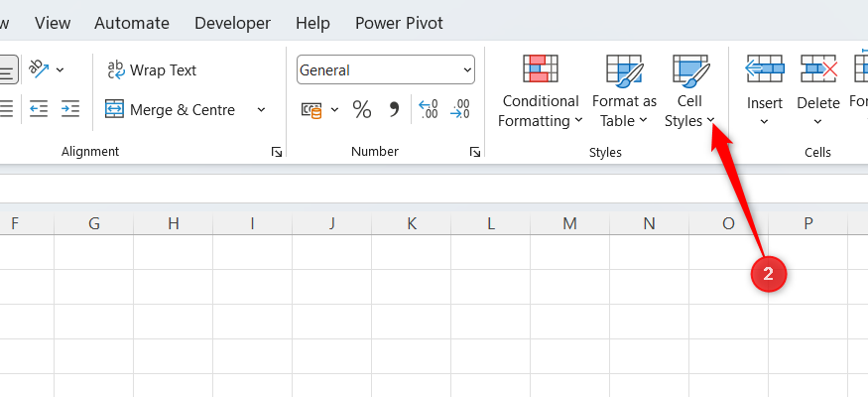
Task: Apply Comma Style
Action: (x=394, y=109)
